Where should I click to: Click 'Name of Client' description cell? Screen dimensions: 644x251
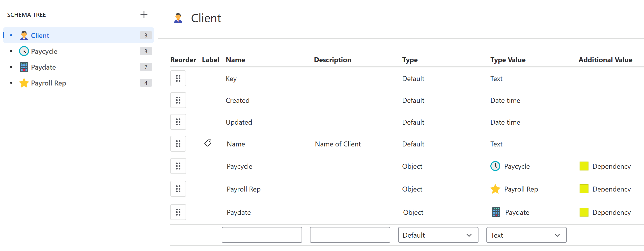[x=338, y=144]
